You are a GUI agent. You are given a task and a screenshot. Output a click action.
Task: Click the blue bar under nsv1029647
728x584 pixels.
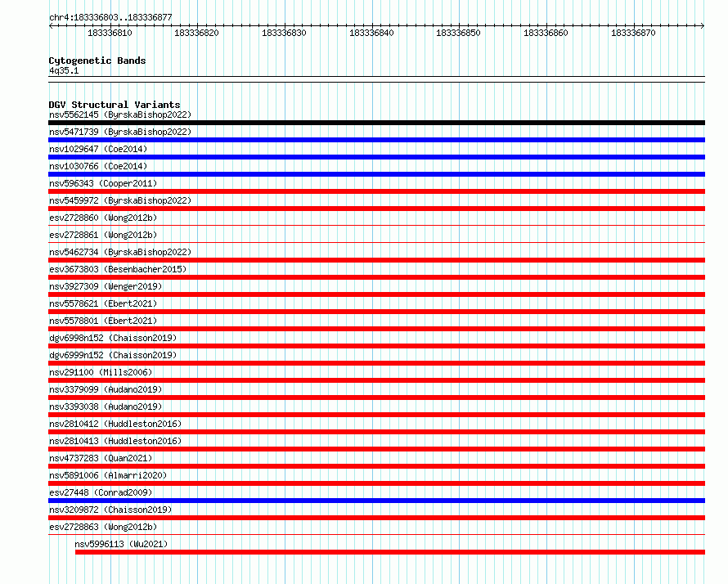tap(376, 157)
